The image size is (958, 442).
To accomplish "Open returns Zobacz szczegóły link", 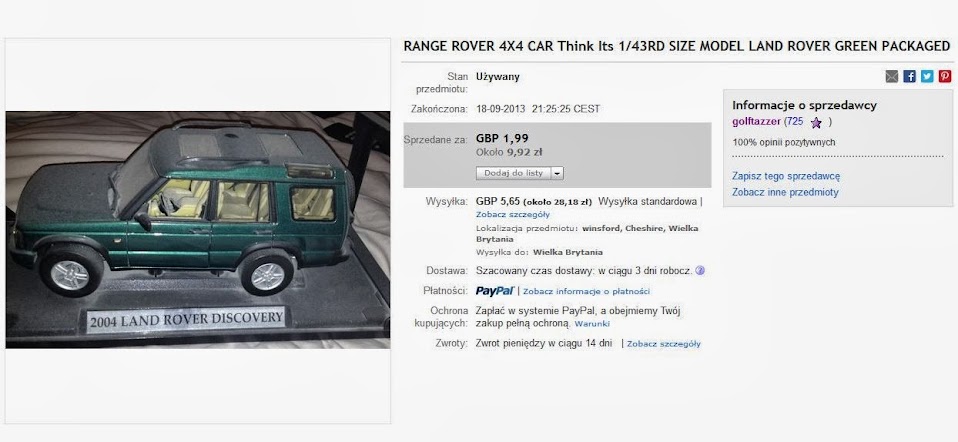I will [664, 344].
